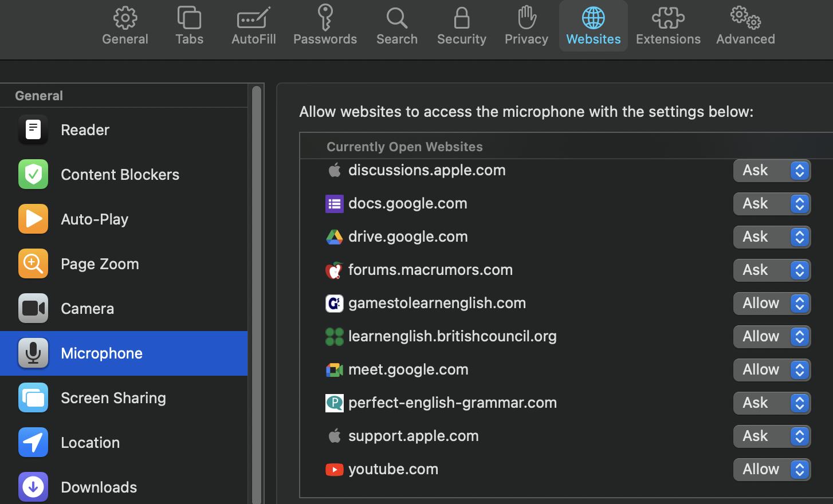833x504 pixels.
Task: Switch to the AutoFill preferences label
Action: coord(253,39)
